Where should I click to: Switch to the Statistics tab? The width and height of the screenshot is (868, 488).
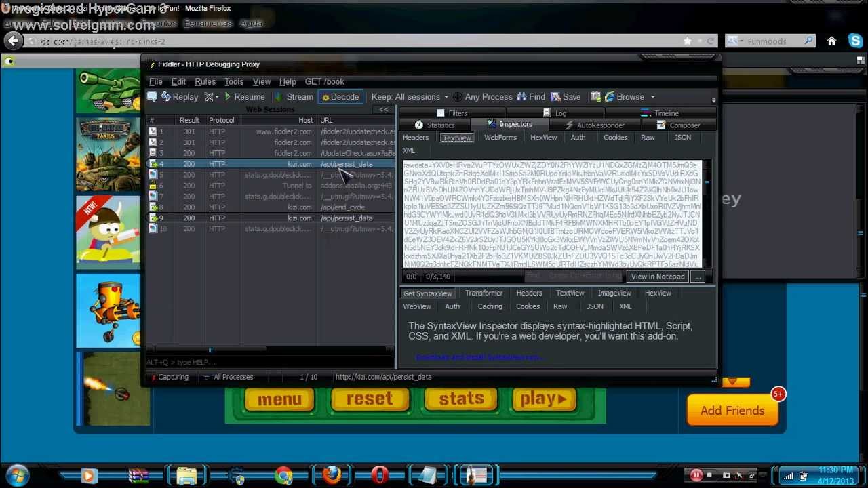[435, 125]
